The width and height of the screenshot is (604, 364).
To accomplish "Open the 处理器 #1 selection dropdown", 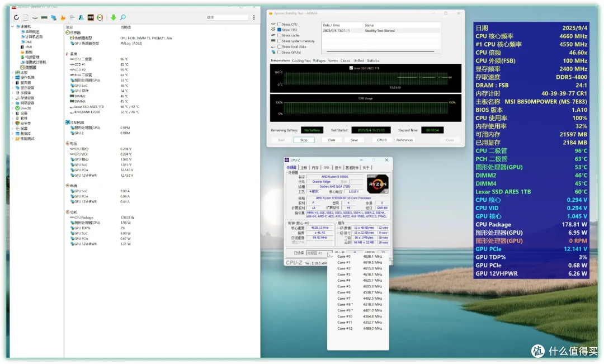I will pos(319,253).
